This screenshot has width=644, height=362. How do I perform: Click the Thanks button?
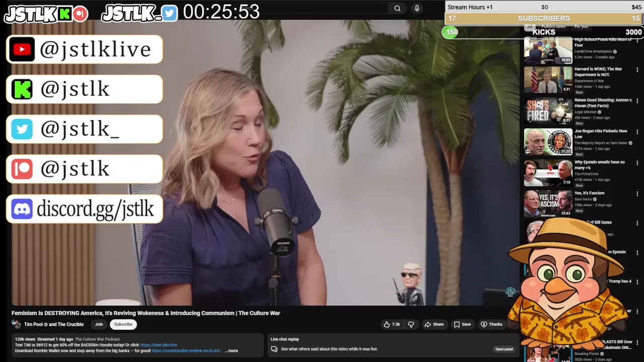pos(492,324)
